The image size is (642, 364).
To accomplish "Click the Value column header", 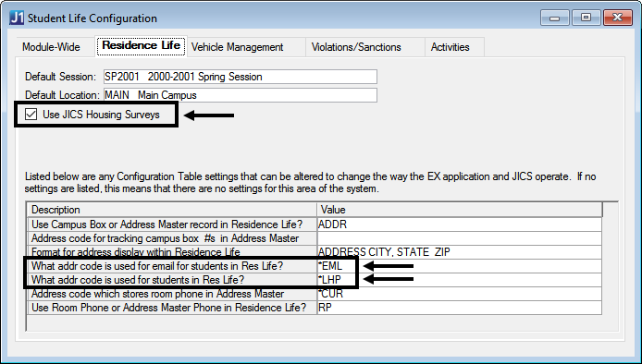I will pyautogui.click(x=460, y=210).
